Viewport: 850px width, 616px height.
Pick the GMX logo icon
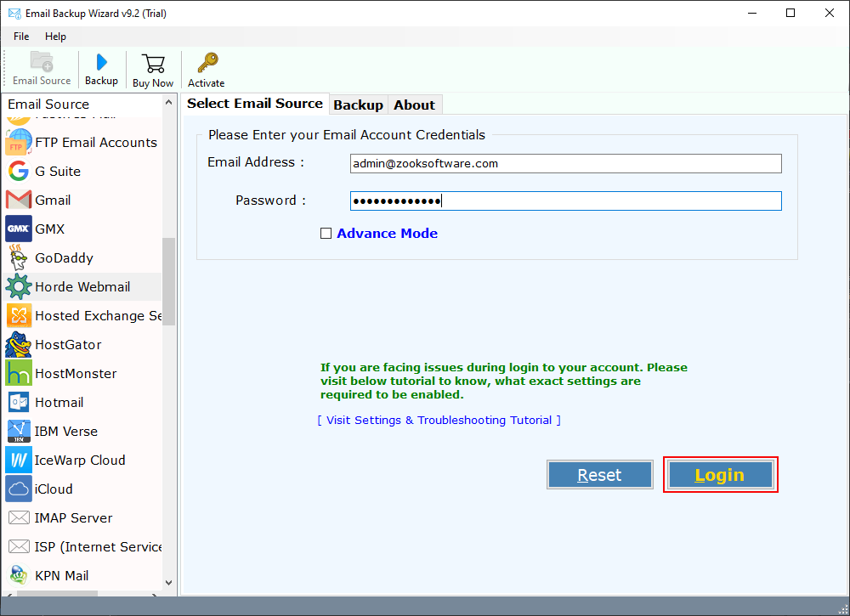tap(19, 229)
